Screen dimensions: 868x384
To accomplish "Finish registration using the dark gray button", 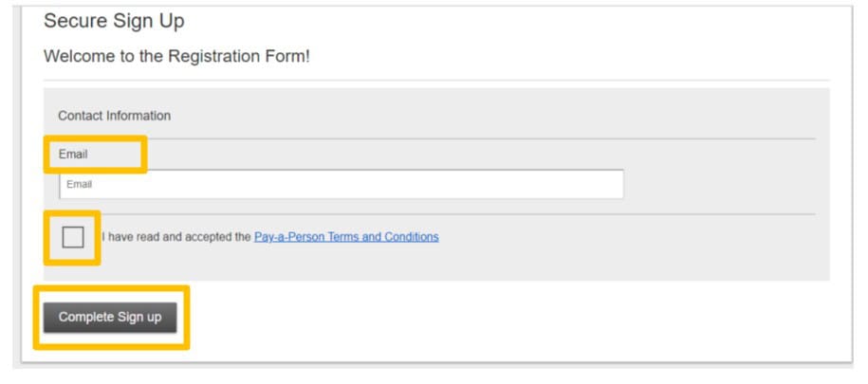I will coord(110,317).
